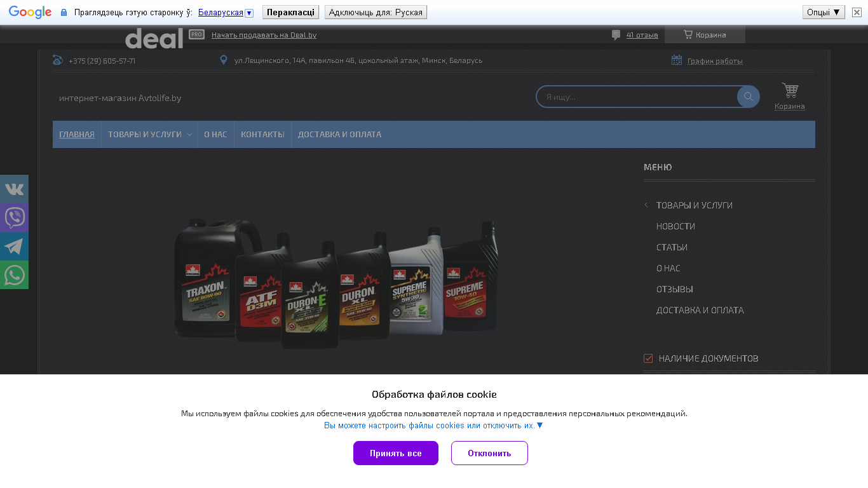The height and width of the screenshot is (488, 868).
Task: Expand the ТОВАРЫ И УСЛУГИ nav chevron
Action: pos(189,135)
